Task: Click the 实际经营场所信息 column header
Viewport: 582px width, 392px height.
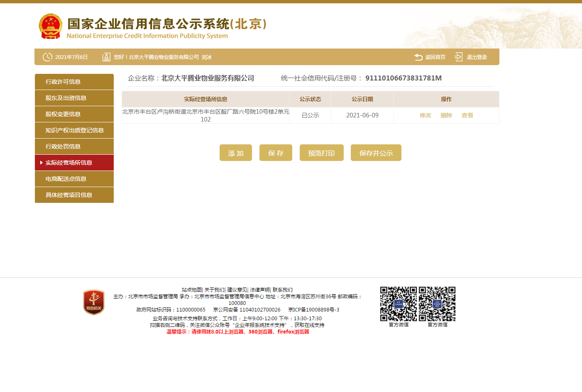Action: [205, 99]
